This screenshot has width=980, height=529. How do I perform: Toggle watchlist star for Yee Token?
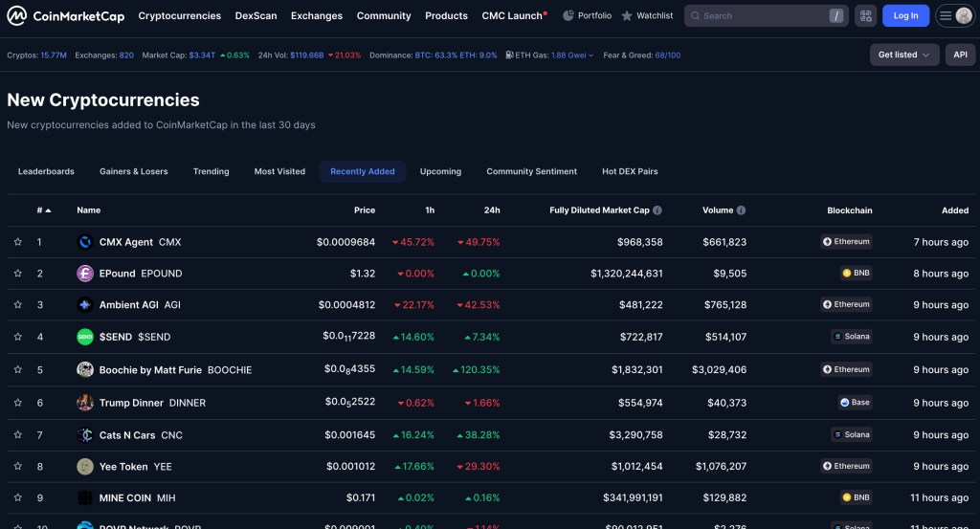(x=17, y=467)
